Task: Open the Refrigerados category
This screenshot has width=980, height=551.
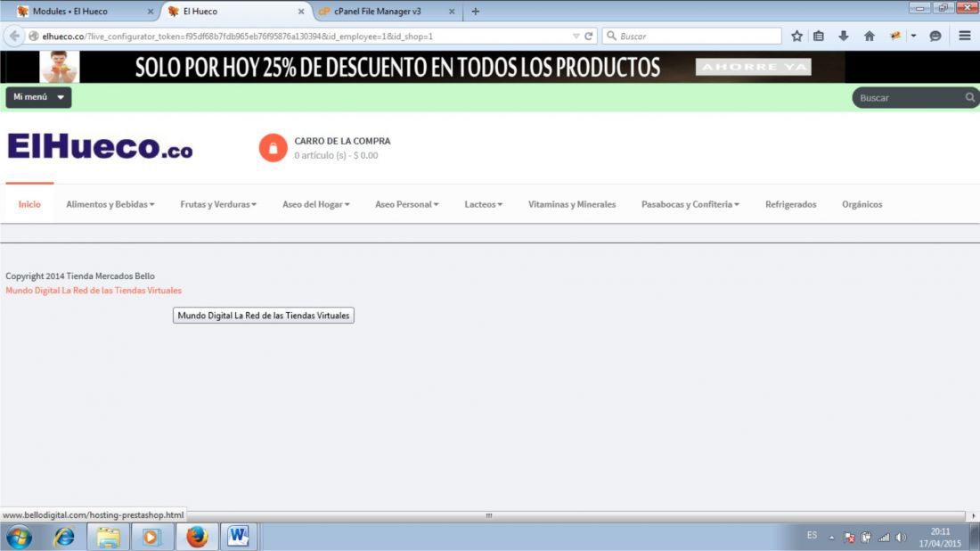Action: pyautogui.click(x=790, y=204)
